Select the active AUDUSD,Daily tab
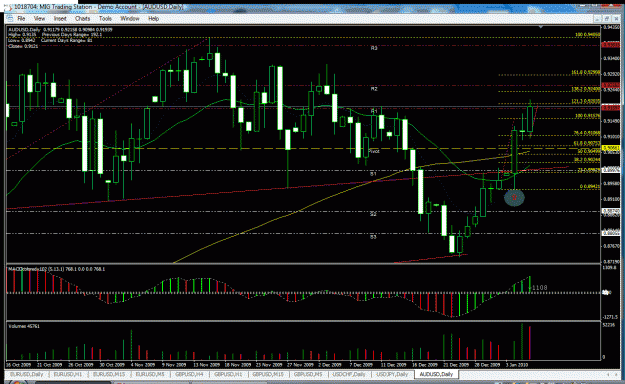 (436, 374)
